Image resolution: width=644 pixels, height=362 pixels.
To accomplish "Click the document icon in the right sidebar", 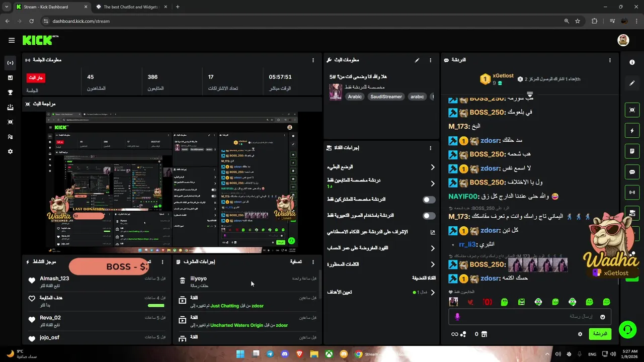I will click(x=632, y=151).
